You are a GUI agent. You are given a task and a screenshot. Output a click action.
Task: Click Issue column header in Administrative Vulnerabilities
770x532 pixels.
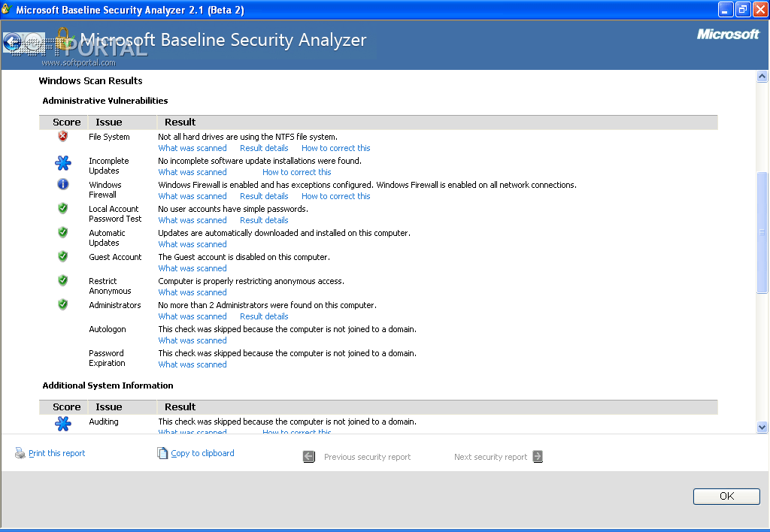pos(109,122)
